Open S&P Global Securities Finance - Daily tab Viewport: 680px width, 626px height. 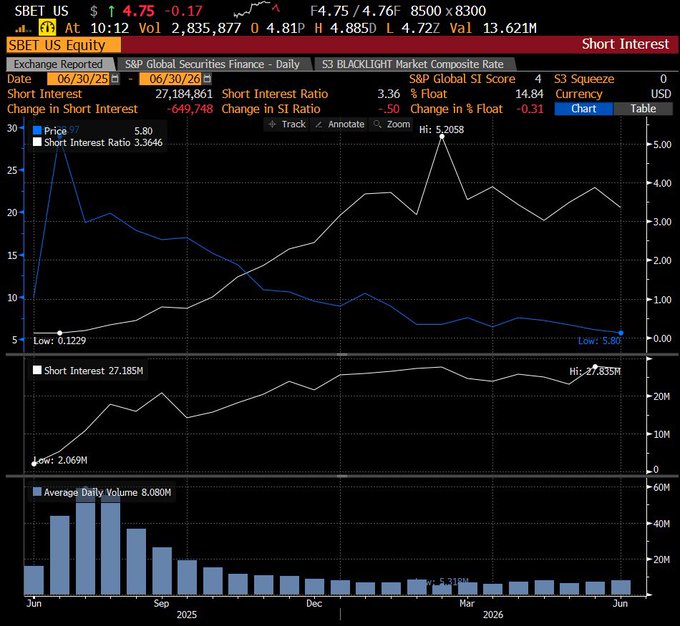point(214,64)
